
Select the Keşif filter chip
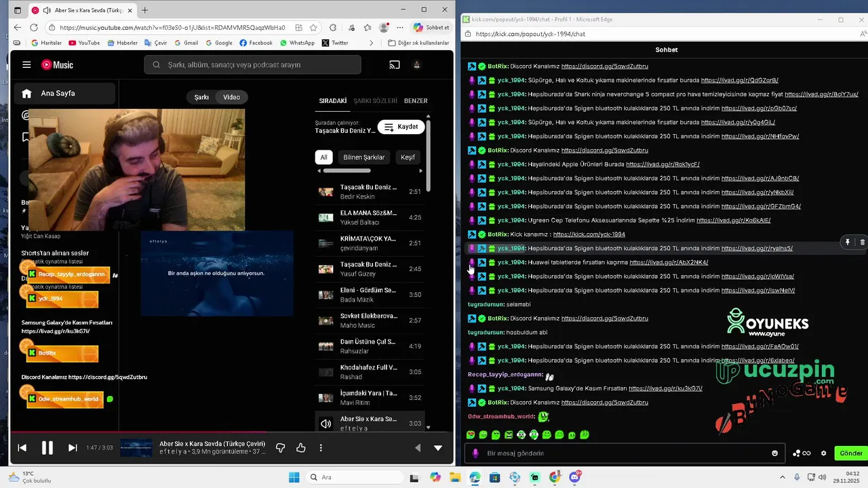click(x=408, y=157)
